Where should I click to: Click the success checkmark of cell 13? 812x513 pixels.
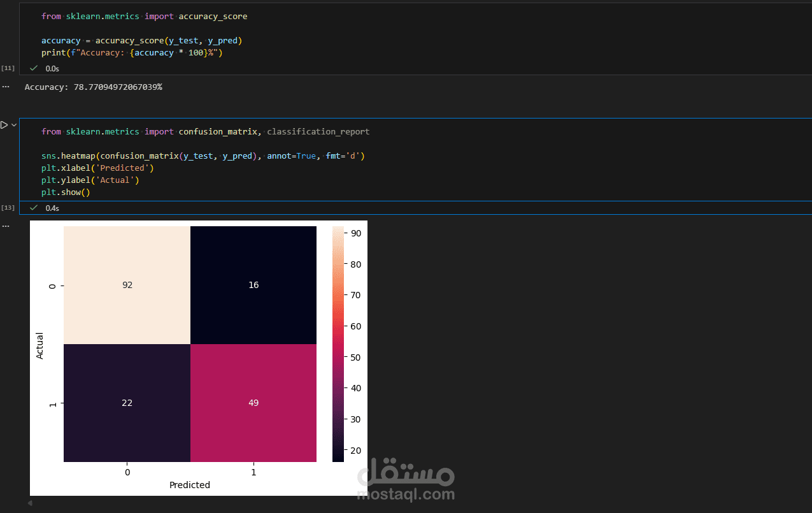click(x=33, y=208)
